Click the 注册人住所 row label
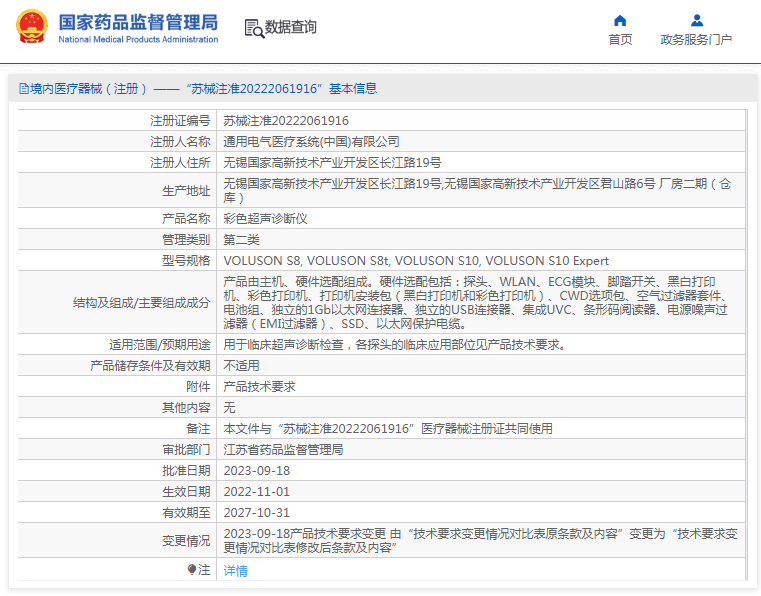 180,162
